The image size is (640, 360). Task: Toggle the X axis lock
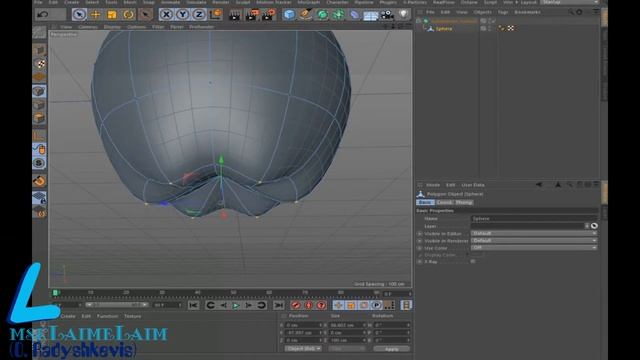click(x=166, y=15)
